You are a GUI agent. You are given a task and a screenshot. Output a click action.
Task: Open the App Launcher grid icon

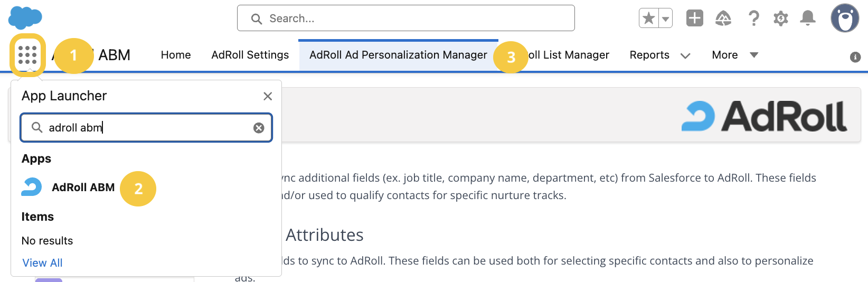(x=27, y=55)
